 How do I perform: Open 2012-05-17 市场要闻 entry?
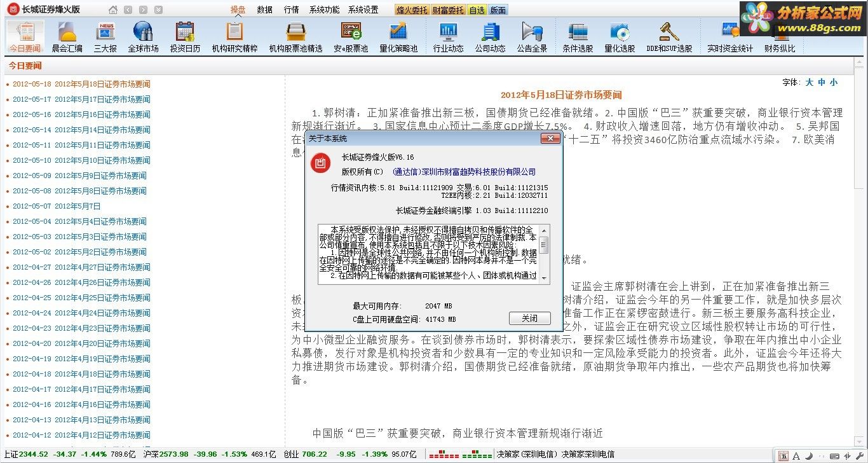[x=81, y=99]
